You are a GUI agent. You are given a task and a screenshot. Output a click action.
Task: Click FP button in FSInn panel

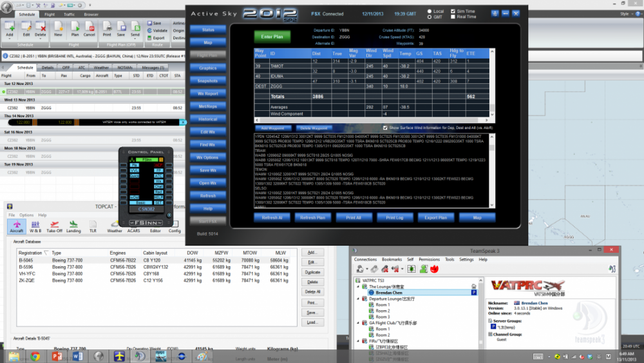[158, 171]
